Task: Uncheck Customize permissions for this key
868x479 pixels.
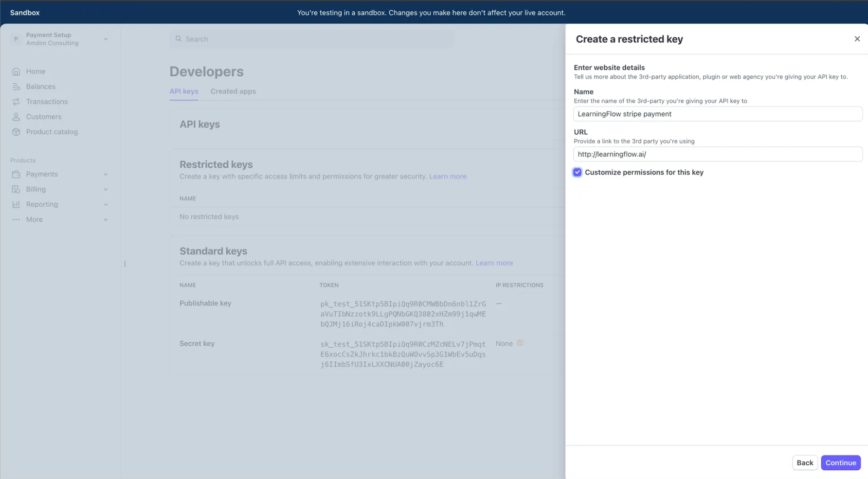Action: pos(577,172)
